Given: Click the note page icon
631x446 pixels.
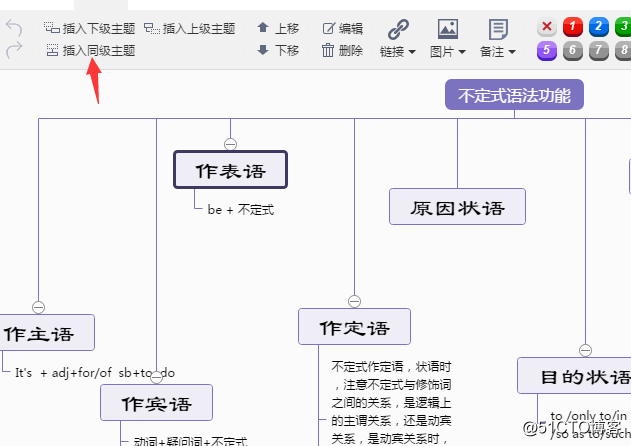Looking at the screenshot, I should click(x=498, y=29).
